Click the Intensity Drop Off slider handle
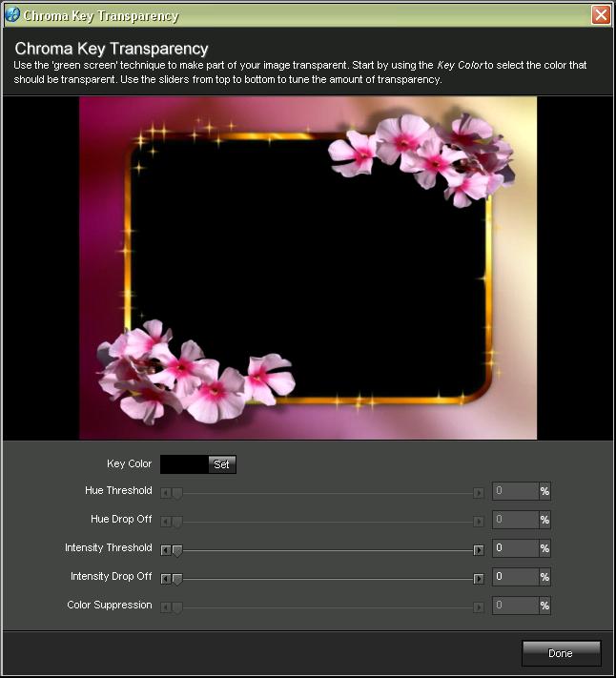Viewport: 616px width, 678px height. 177,580
